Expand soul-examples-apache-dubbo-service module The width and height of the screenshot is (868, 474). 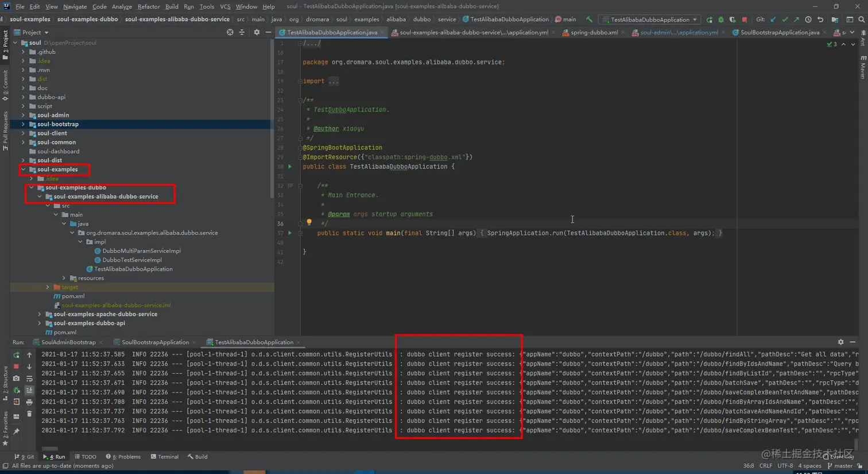coord(40,314)
